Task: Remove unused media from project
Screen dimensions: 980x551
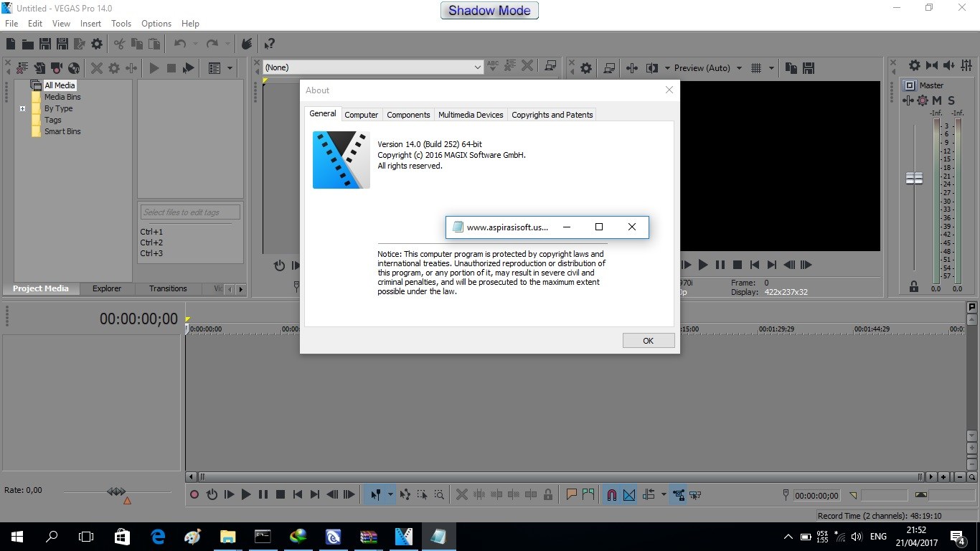Action: (22, 68)
